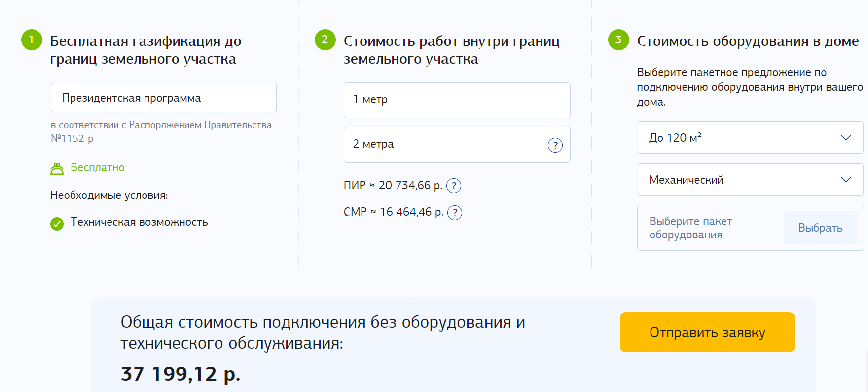Viewport: 868px width, 392px height.
Task: Click the question icon in 2 метра field
Action: 555,145
